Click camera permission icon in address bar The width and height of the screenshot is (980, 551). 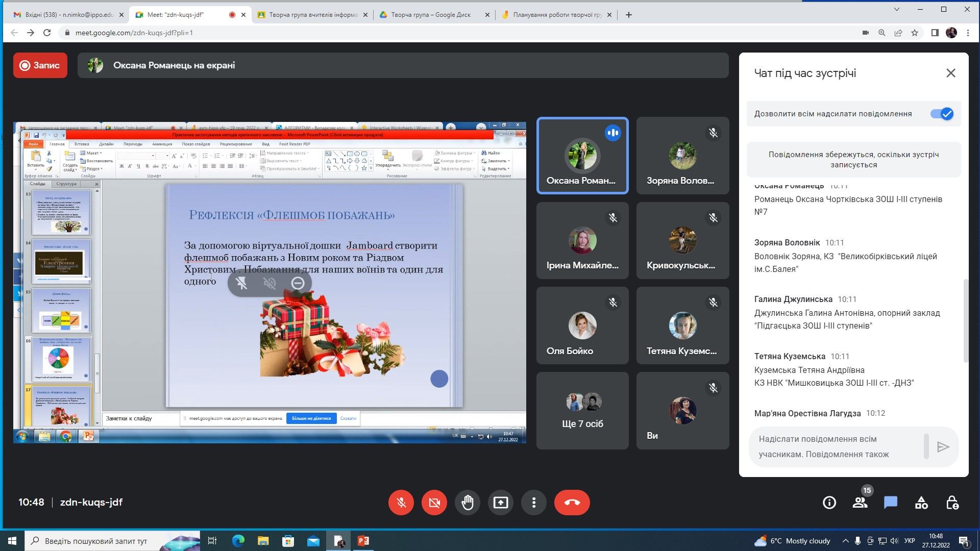pos(866,33)
